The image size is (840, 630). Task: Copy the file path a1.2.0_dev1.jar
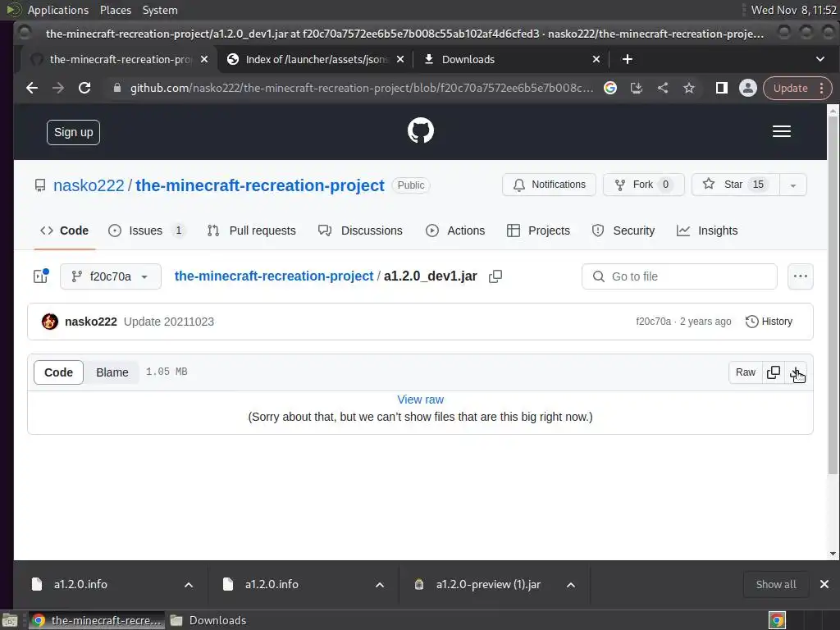[x=495, y=276]
